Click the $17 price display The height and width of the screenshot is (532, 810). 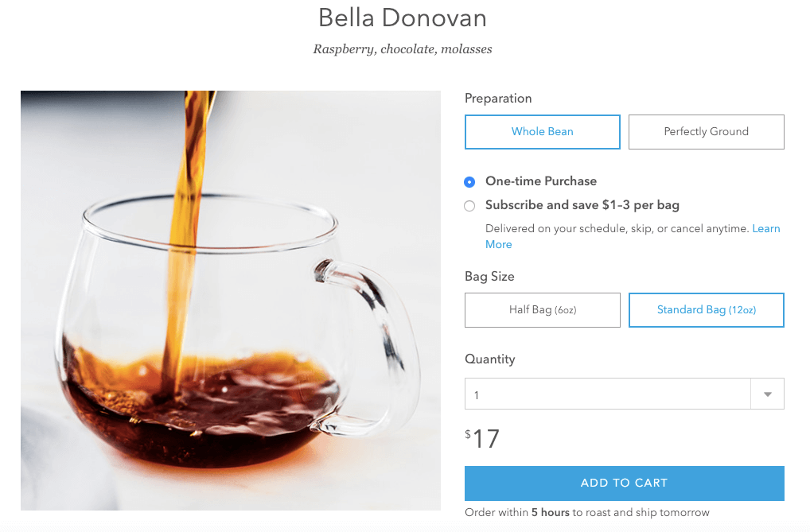(482, 438)
